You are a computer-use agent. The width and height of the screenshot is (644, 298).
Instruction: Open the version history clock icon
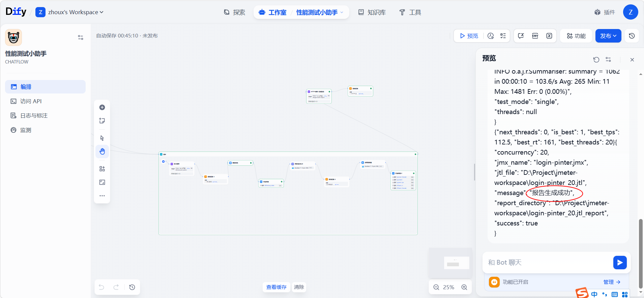632,36
